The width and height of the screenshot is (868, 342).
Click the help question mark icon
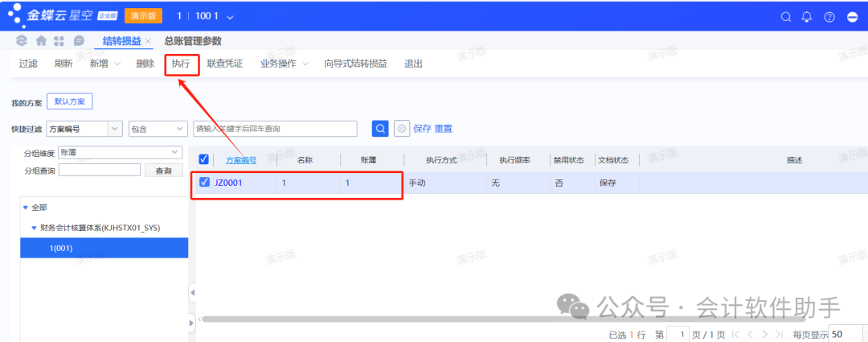[x=829, y=17]
